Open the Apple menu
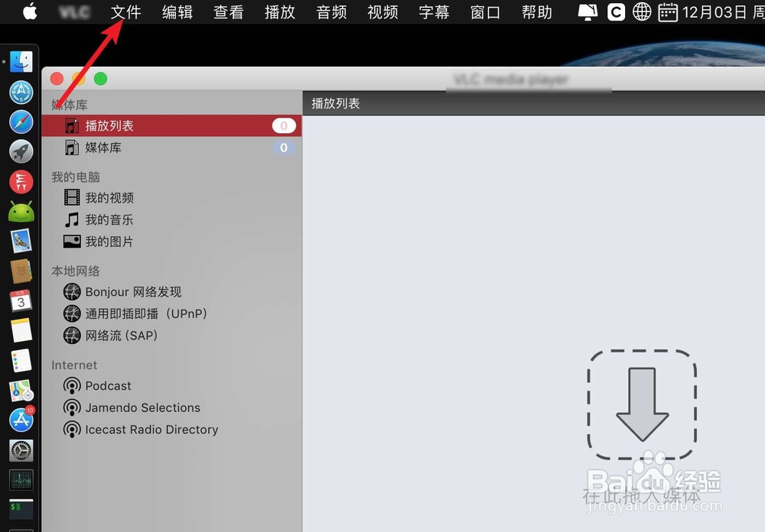This screenshot has width=765, height=532. [x=28, y=12]
